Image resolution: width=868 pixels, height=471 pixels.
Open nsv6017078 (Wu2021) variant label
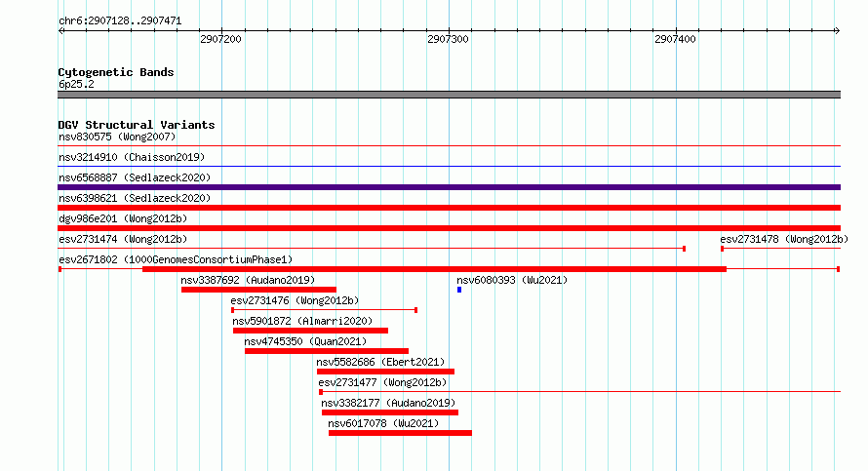pyautogui.click(x=383, y=423)
